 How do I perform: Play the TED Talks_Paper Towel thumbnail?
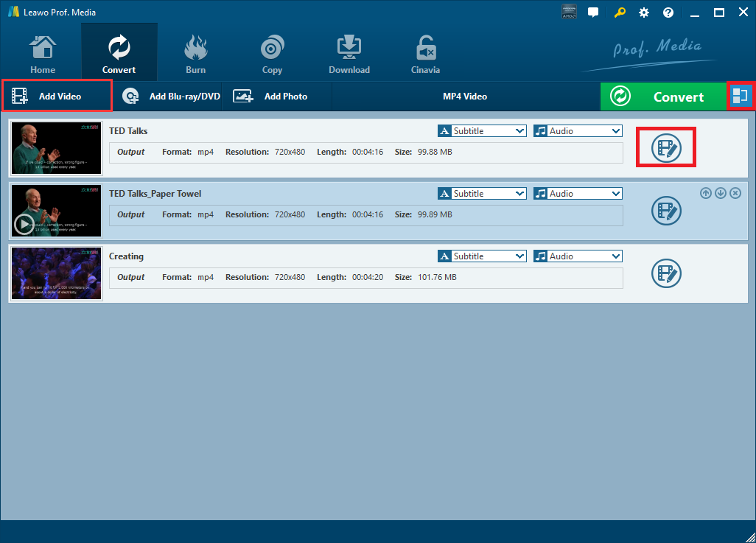coord(24,224)
